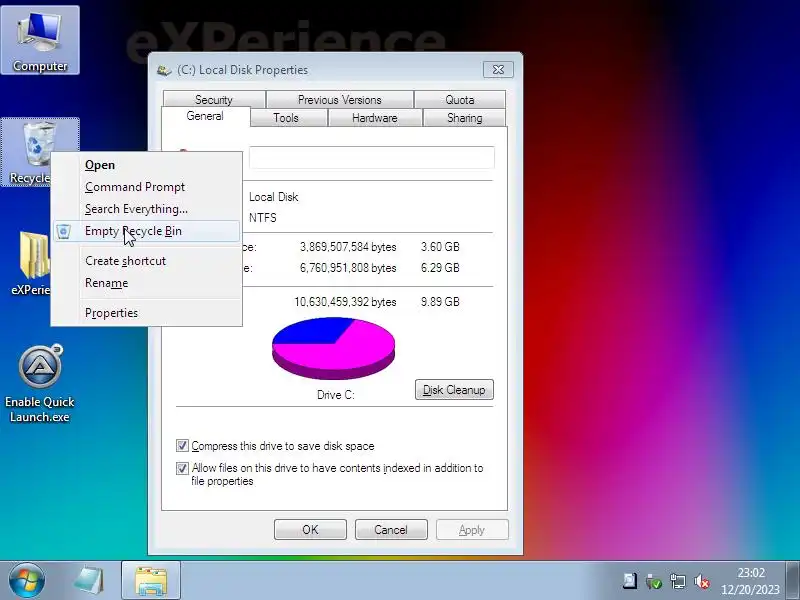This screenshot has height=600, width=800.
Task: Switch to the Quota tab
Action: (460, 99)
